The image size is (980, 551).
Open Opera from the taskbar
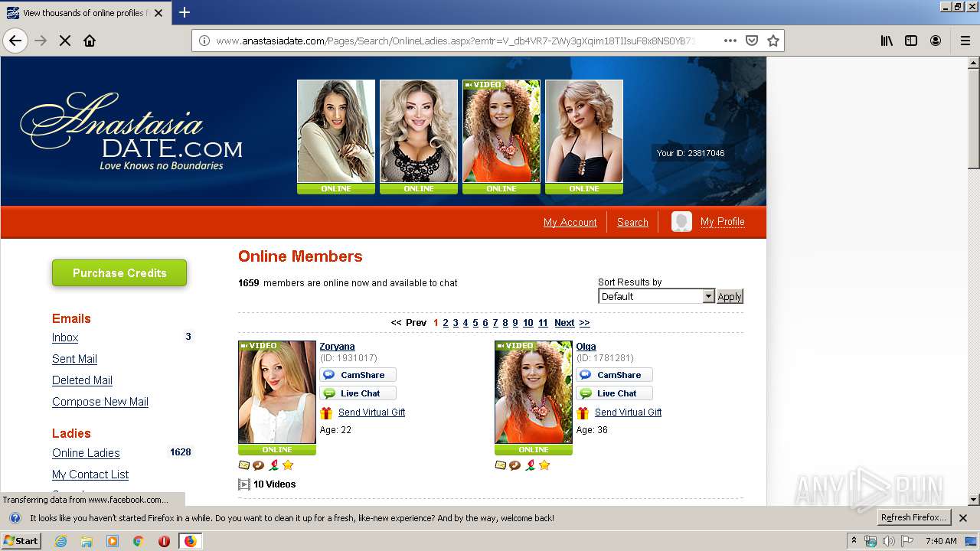coord(164,541)
